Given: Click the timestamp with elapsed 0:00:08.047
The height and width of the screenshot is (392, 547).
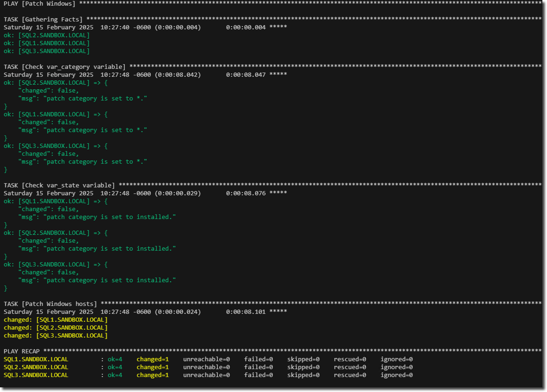Looking at the screenshot, I should point(145,75).
